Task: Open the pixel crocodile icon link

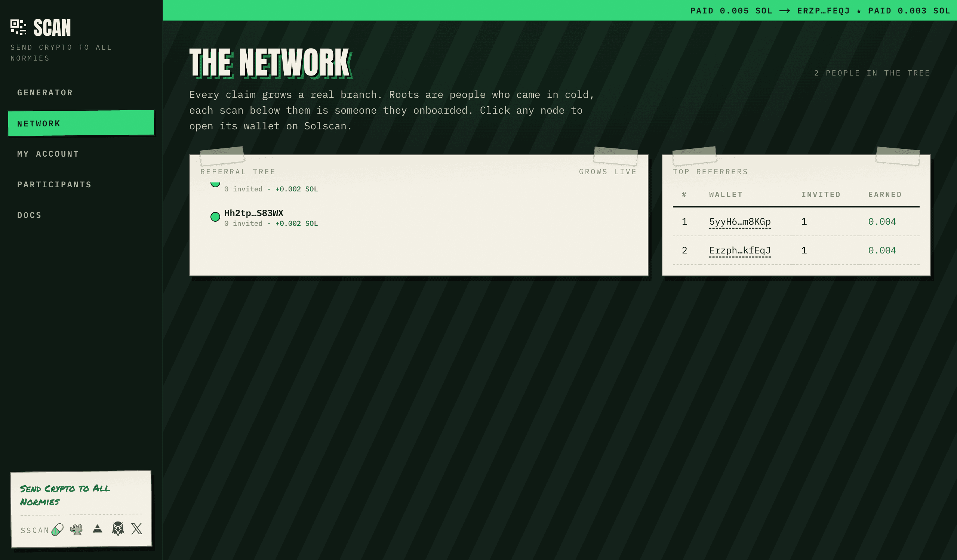Action: point(76,529)
